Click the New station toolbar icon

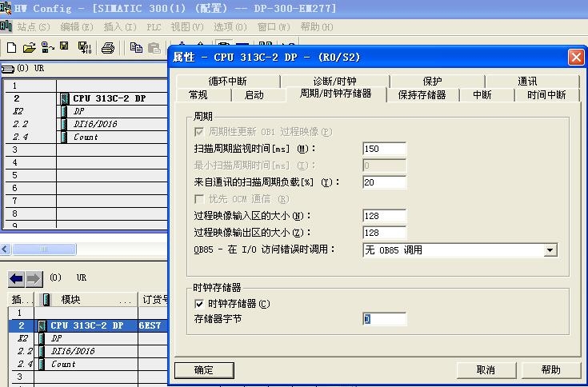point(12,48)
